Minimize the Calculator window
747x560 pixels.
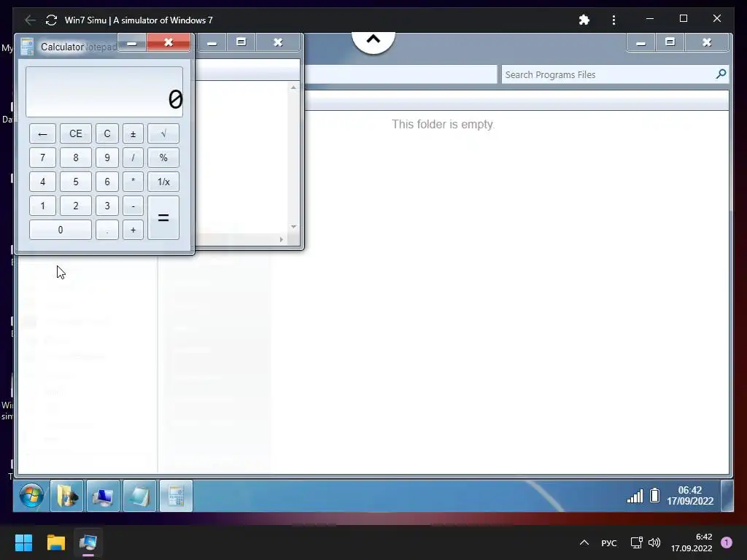coord(132,43)
